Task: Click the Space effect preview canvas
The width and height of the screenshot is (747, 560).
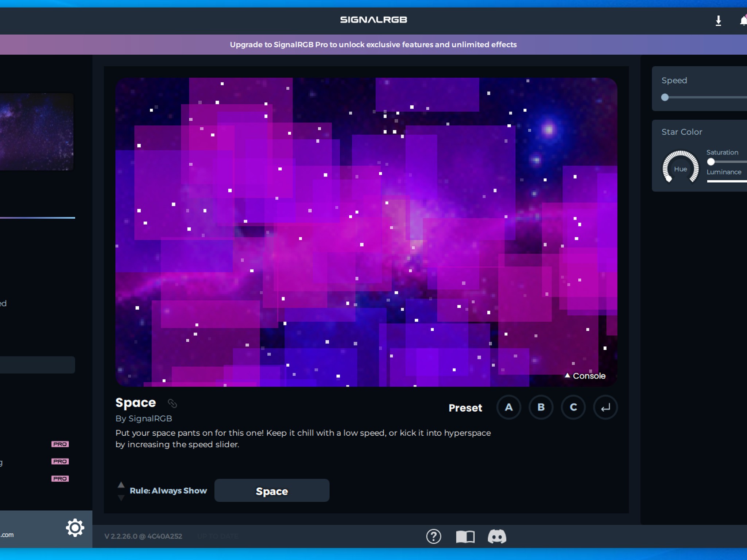Action: 366,232
